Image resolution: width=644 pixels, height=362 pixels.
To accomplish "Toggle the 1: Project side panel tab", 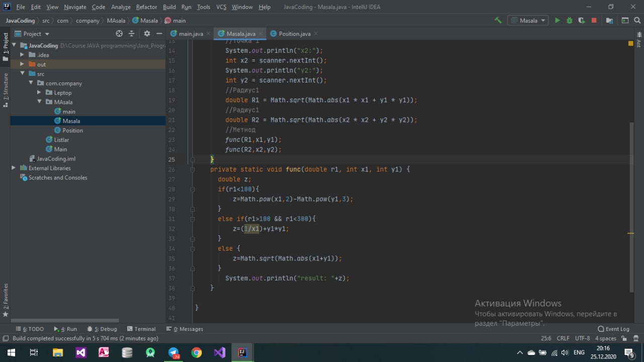I will [6, 47].
